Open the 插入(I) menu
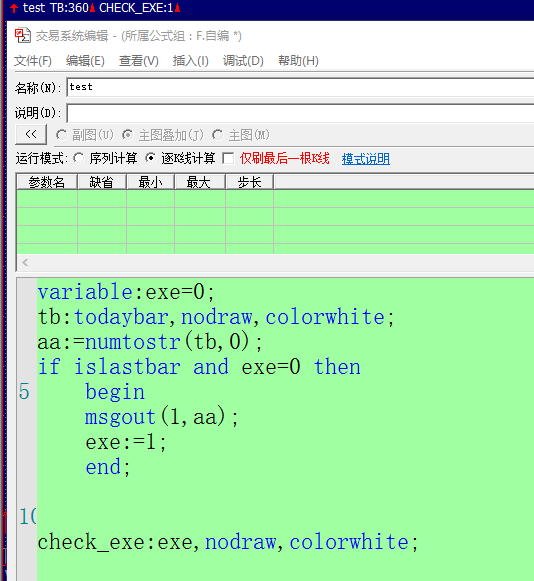 tap(190, 60)
